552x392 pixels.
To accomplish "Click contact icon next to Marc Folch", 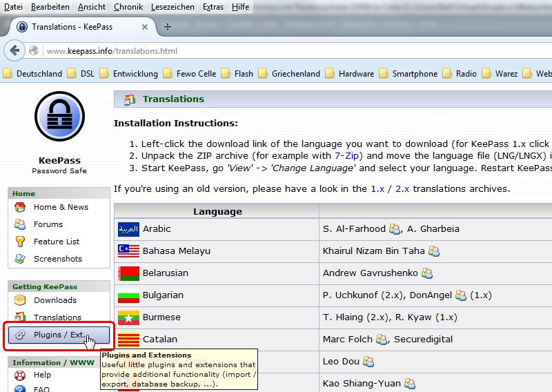I will click(x=382, y=340).
